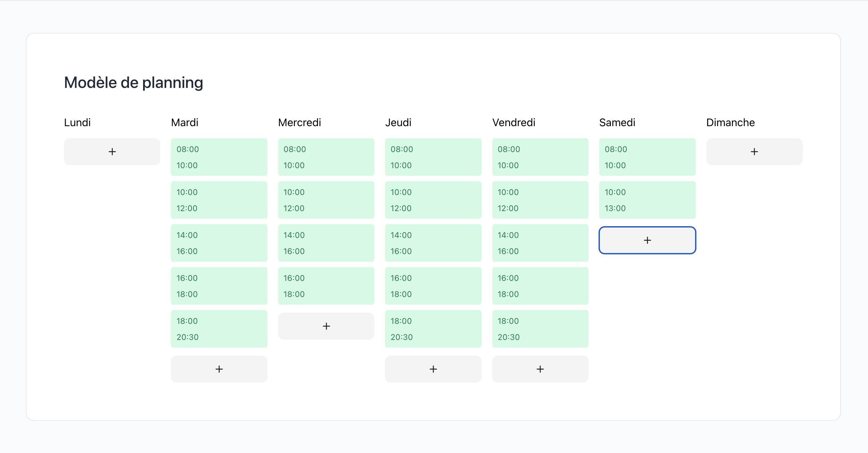Add a new slot under Mardi
This screenshot has width=868, height=453.
219,369
